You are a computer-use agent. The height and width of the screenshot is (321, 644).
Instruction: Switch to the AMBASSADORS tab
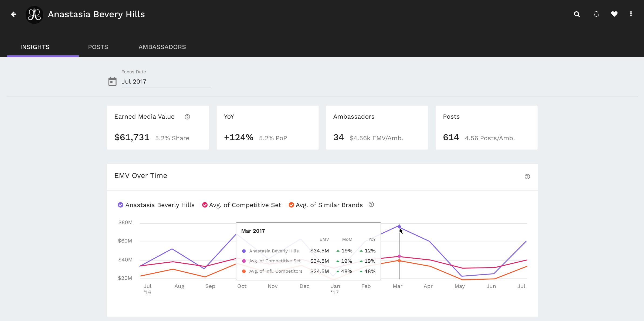(x=162, y=47)
